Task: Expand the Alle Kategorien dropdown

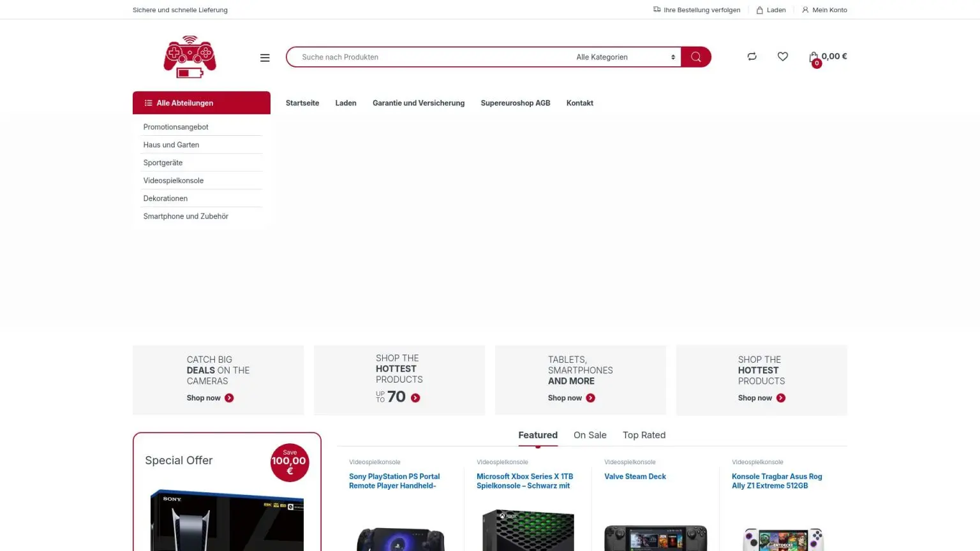Action: (624, 57)
